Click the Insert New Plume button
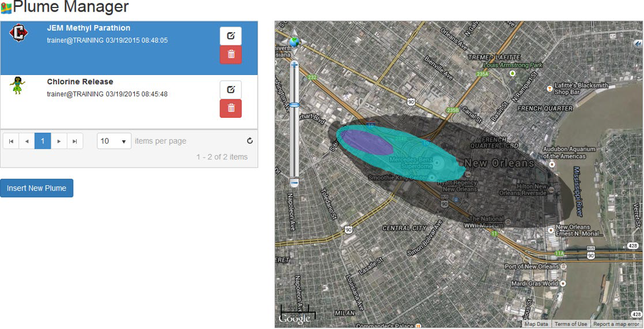 point(36,188)
